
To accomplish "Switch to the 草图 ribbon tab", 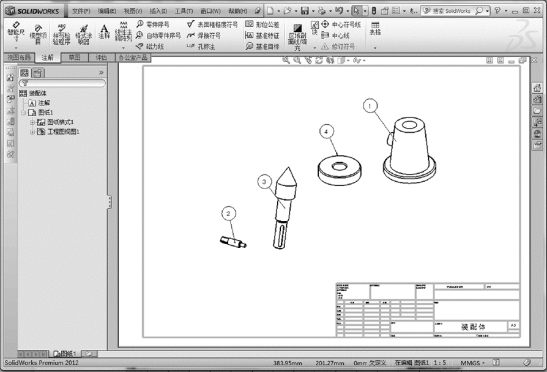I will pyautogui.click(x=74, y=57).
